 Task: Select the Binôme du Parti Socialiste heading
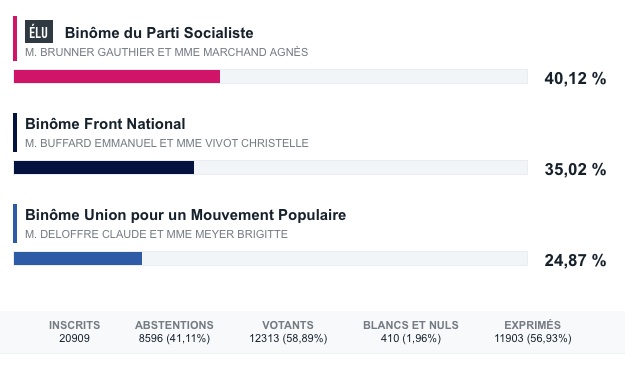[x=159, y=33]
